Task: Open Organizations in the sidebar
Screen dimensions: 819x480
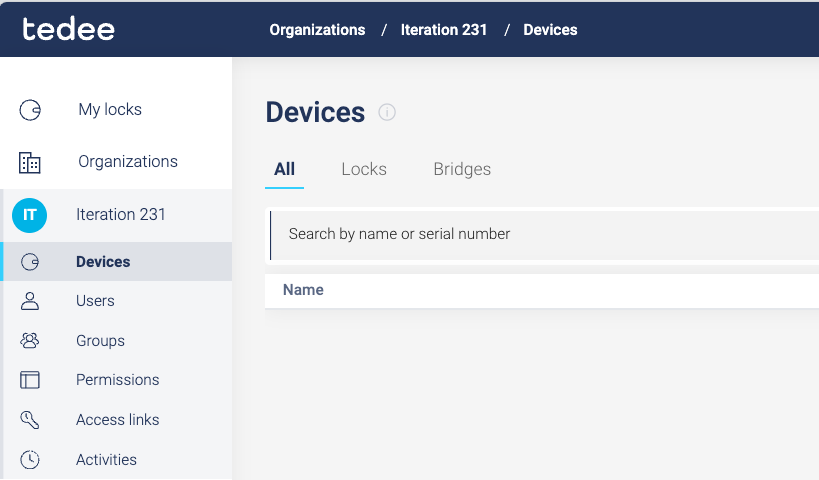Action: click(x=128, y=162)
